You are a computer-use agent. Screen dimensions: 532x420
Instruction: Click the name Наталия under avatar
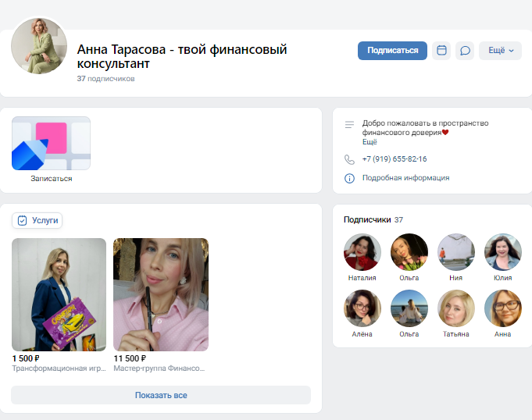point(362,278)
